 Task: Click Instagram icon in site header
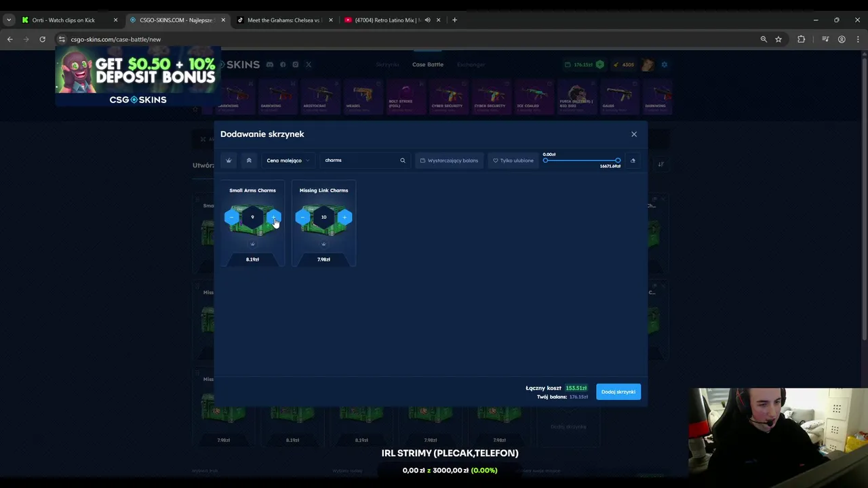[x=295, y=64]
